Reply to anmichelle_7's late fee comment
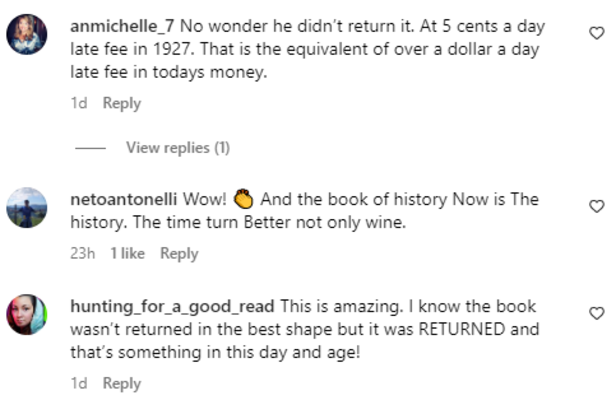 (122, 103)
